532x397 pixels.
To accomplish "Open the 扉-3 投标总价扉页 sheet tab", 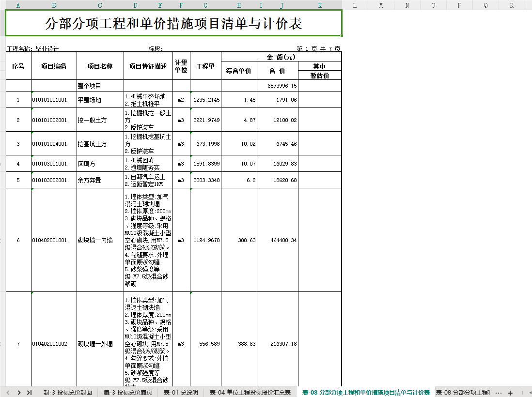I will (x=128, y=393).
